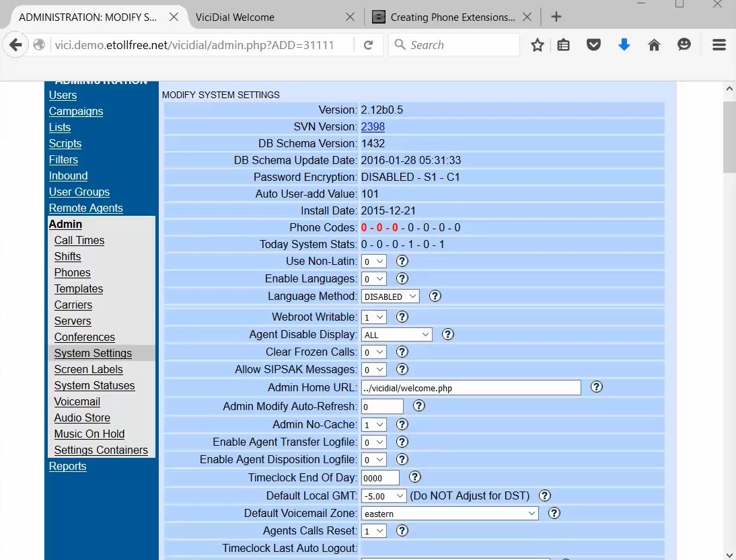
Task: Expand the Use Non-Latin dropdown
Action: tap(374, 262)
